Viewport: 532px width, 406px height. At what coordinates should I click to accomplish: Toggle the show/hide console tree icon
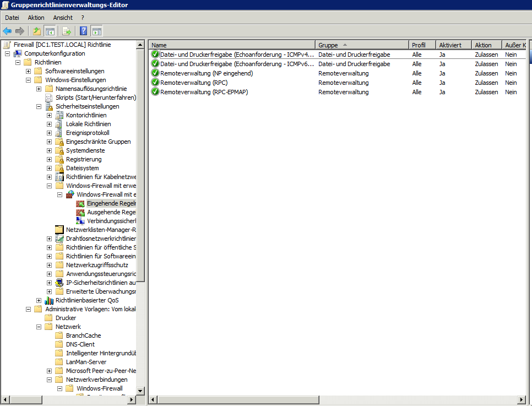pos(50,31)
